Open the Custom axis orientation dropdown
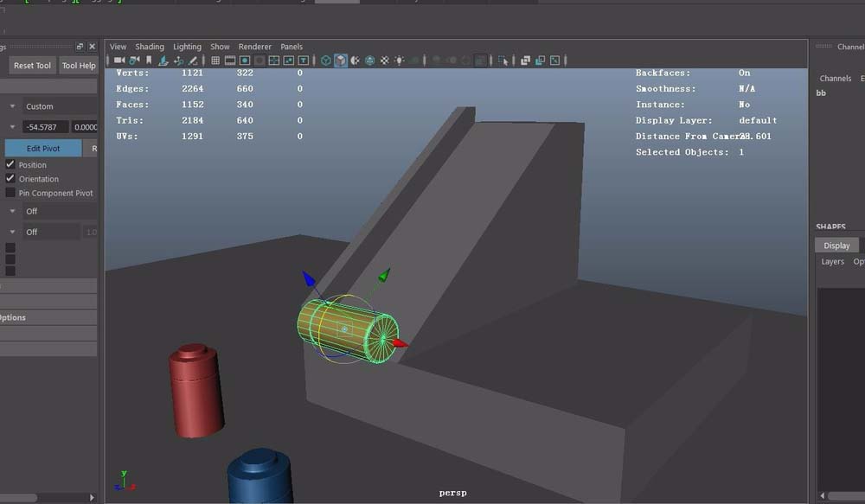This screenshot has height=504, width=865. coord(60,106)
